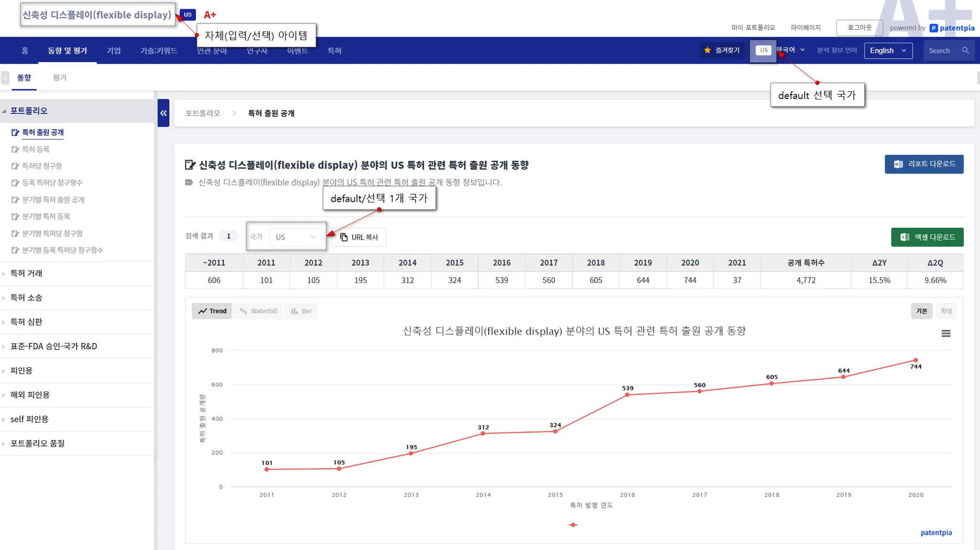The image size is (980, 550).
Task: Click the red legend marker below chart
Action: 573,525
